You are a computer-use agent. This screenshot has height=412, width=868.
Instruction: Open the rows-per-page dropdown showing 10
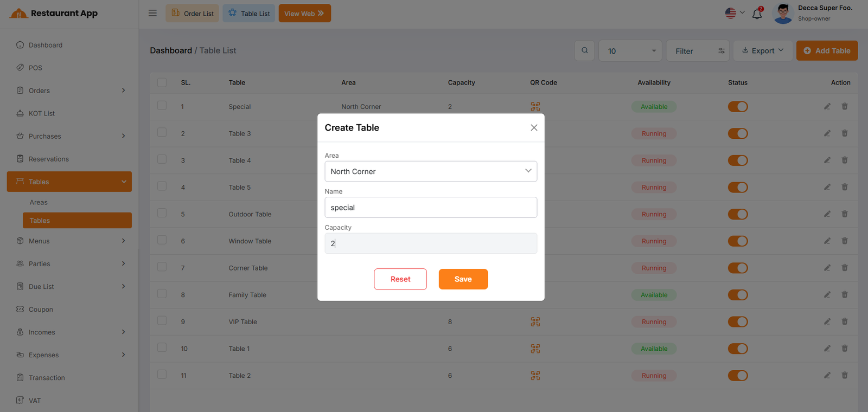tap(629, 51)
